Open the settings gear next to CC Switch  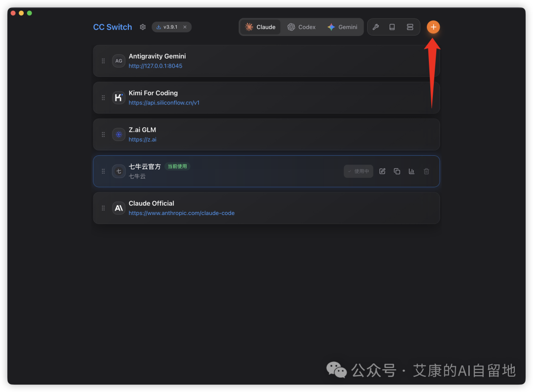(x=143, y=27)
